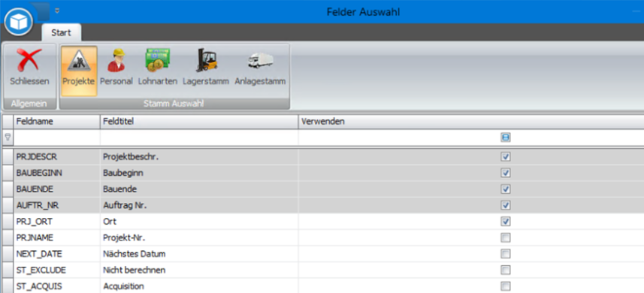644x293 pixels.
Task: Open the quick access toolbar dropdown arrow
Action: (x=56, y=11)
